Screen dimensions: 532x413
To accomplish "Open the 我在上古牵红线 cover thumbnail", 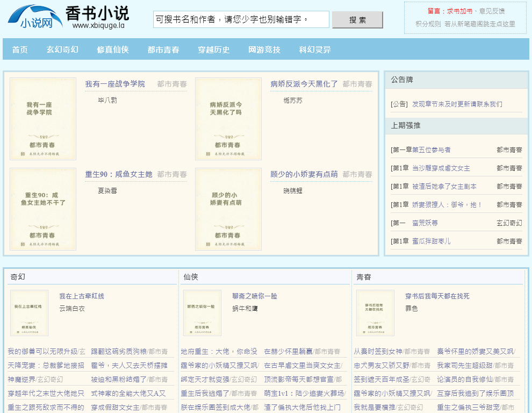I will [x=29, y=313].
